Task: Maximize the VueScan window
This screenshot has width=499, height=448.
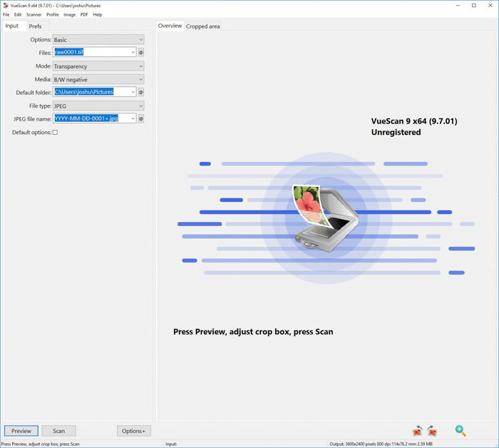Action: (474, 6)
